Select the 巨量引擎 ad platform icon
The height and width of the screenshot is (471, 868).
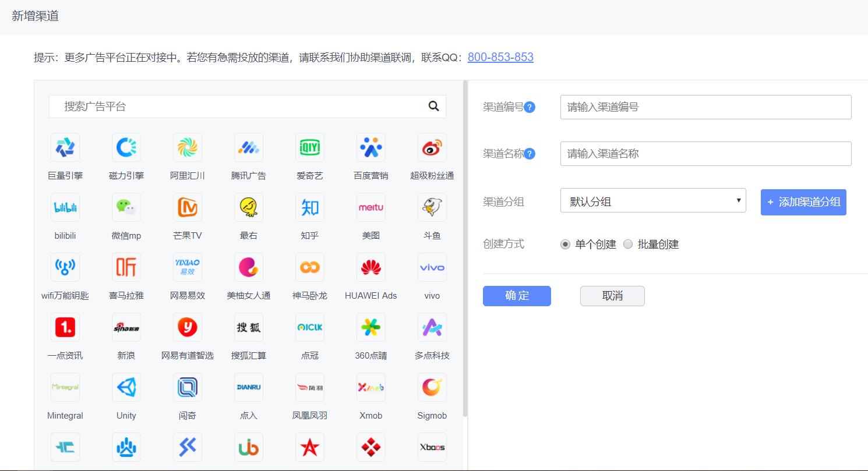(x=65, y=147)
